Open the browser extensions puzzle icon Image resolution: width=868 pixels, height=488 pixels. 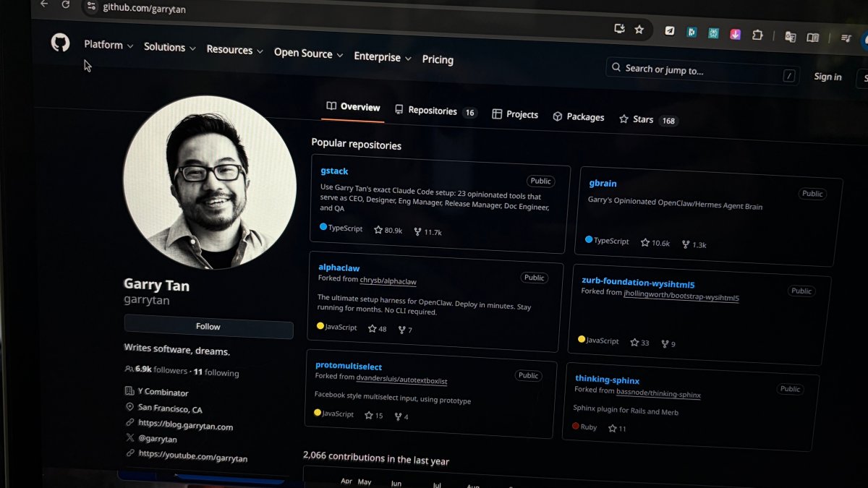757,35
